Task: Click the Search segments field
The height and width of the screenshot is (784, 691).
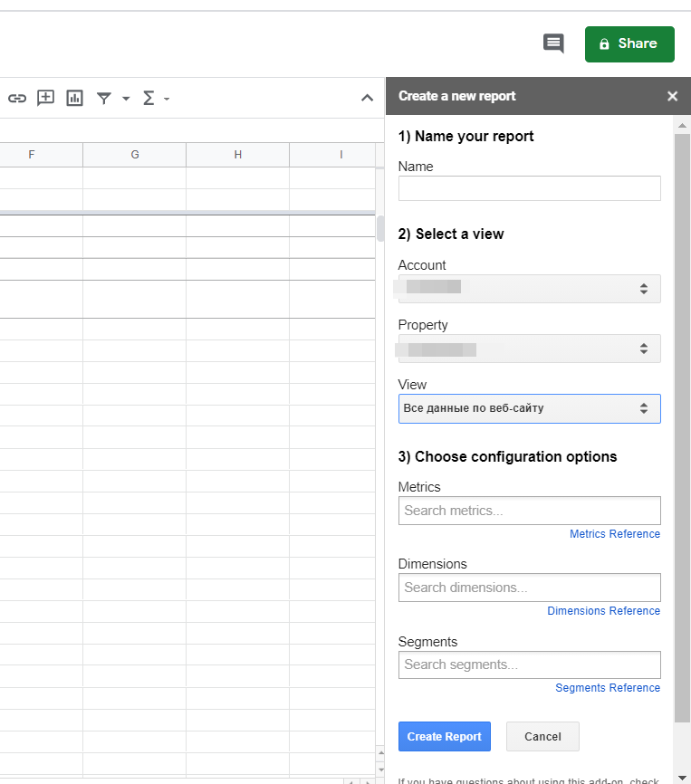Action: pos(530,664)
